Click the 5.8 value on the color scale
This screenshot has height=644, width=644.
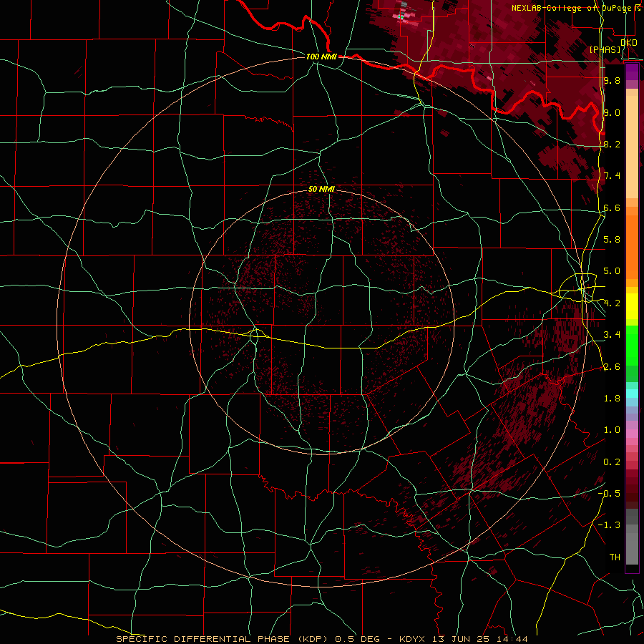[612, 240]
